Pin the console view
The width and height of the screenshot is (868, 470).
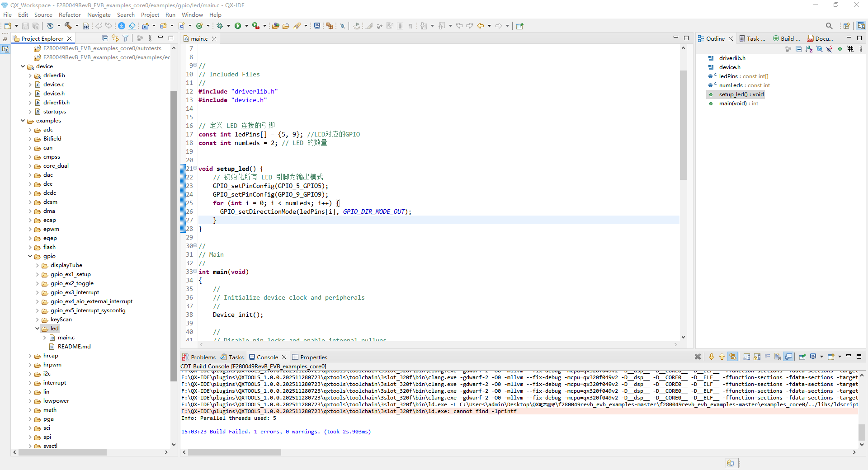[x=802, y=357]
